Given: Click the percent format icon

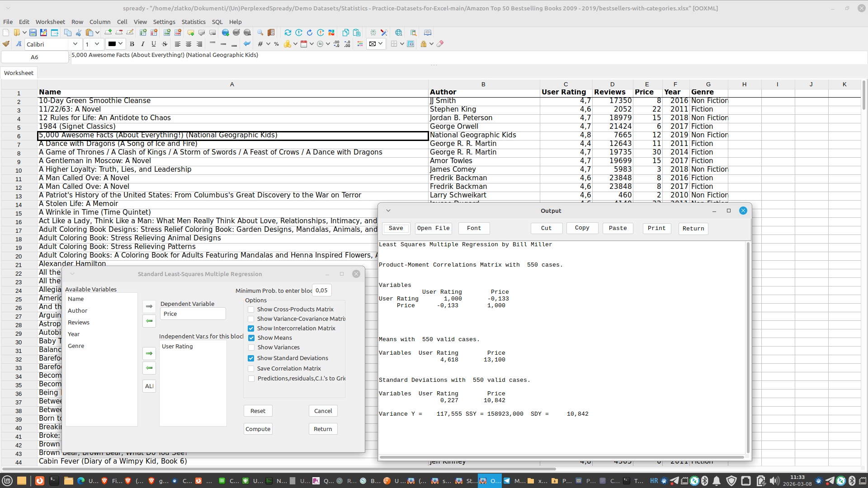Looking at the screenshot, I should tap(276, 44).
